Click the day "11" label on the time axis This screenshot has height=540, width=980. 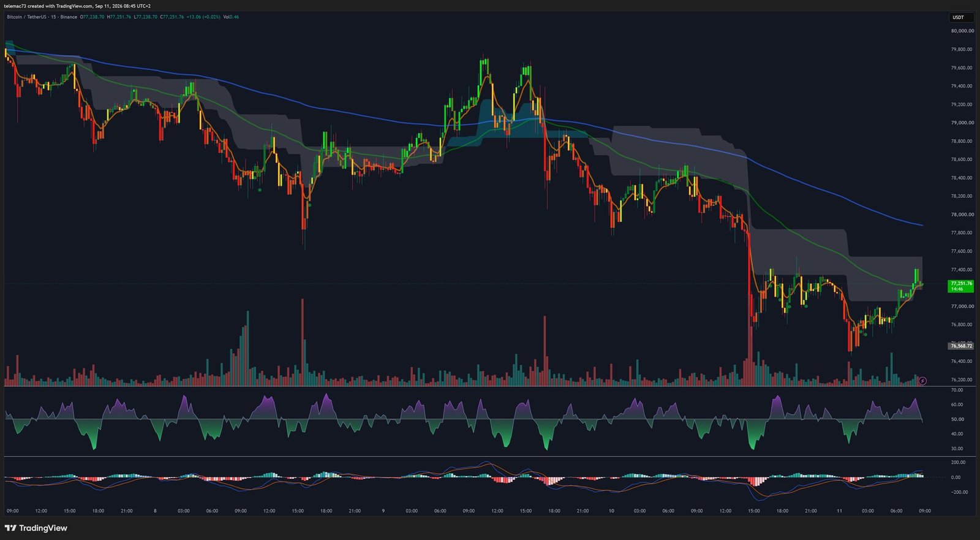tap(839, 511)
